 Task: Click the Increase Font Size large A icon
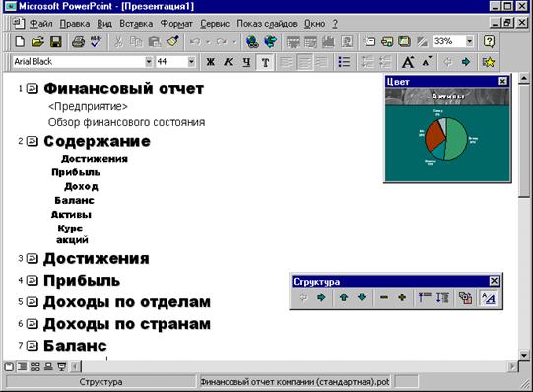pyautogui.click(x=408, y=62)
